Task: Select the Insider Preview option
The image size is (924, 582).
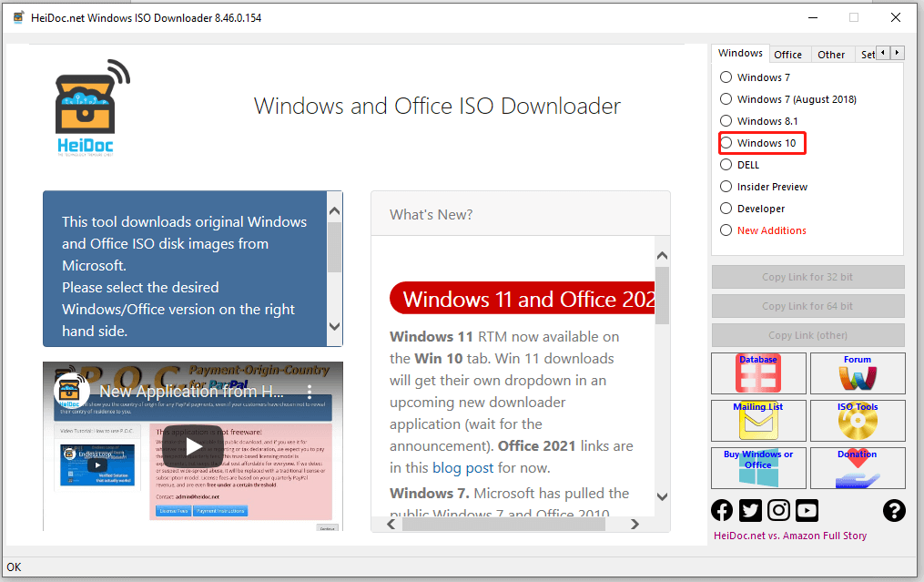Action: 726,186
